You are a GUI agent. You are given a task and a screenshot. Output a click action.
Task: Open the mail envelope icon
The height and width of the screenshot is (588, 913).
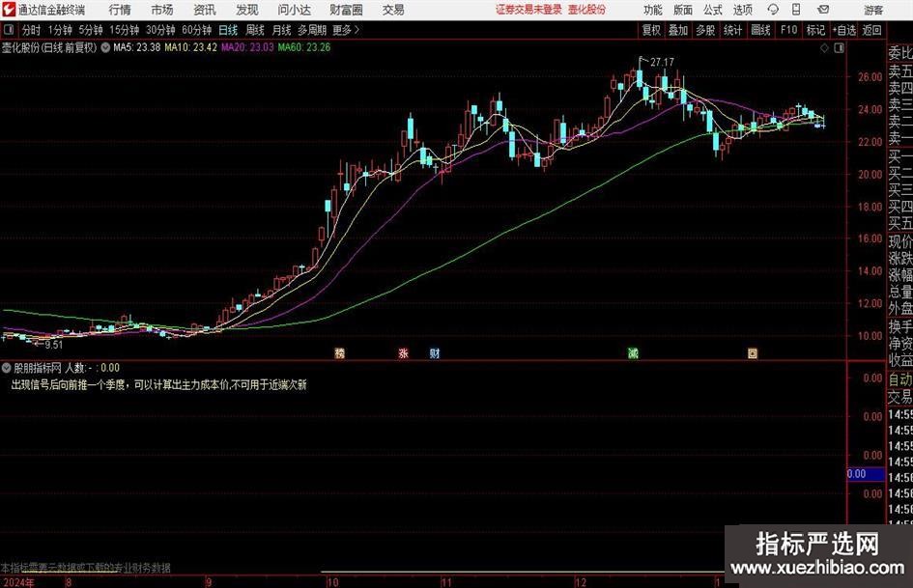click(x=823, y=10)
